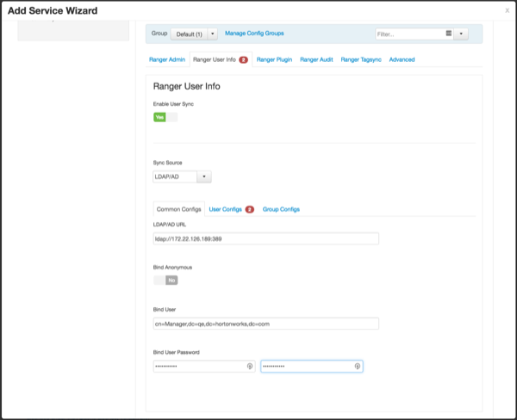Toggle the Enable User Sync switch
The height and width of the screenshot is (420, 517).
pos(165,116)
